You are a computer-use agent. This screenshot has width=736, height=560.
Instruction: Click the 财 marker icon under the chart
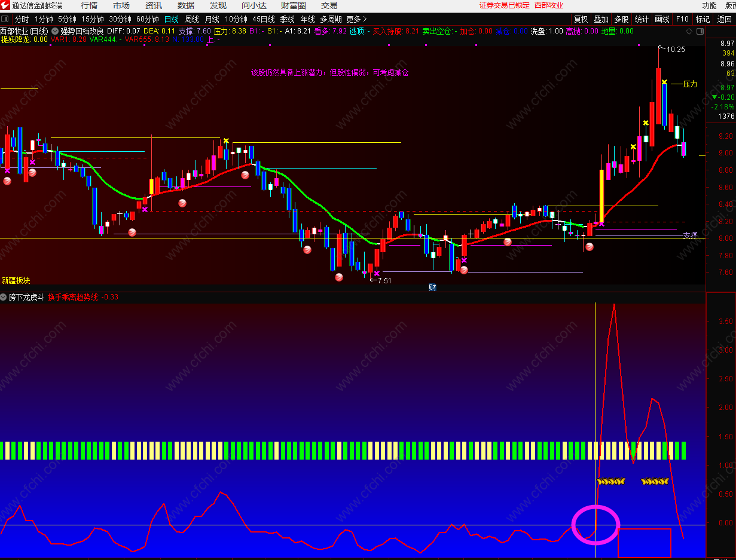point(432,287)
